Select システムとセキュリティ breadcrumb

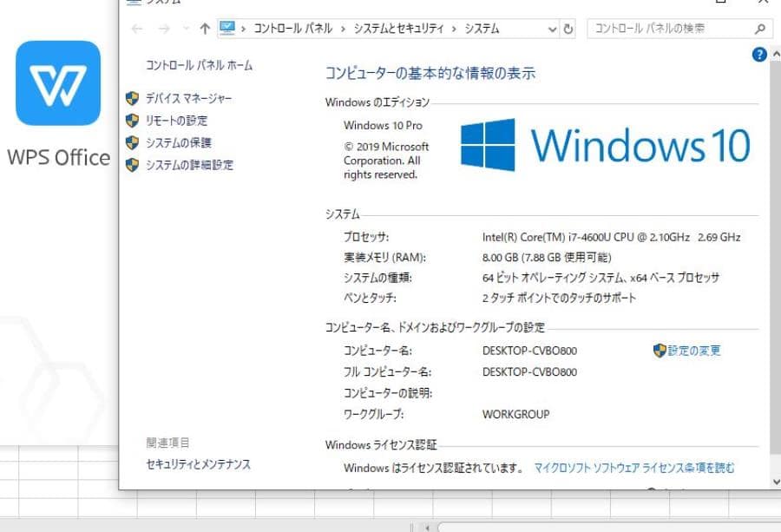pos(398,29)
